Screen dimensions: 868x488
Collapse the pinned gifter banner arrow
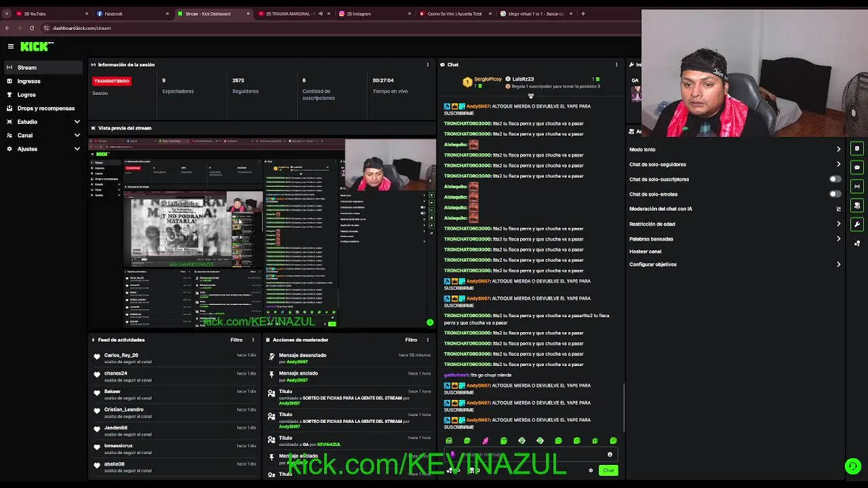coord(531,96)
